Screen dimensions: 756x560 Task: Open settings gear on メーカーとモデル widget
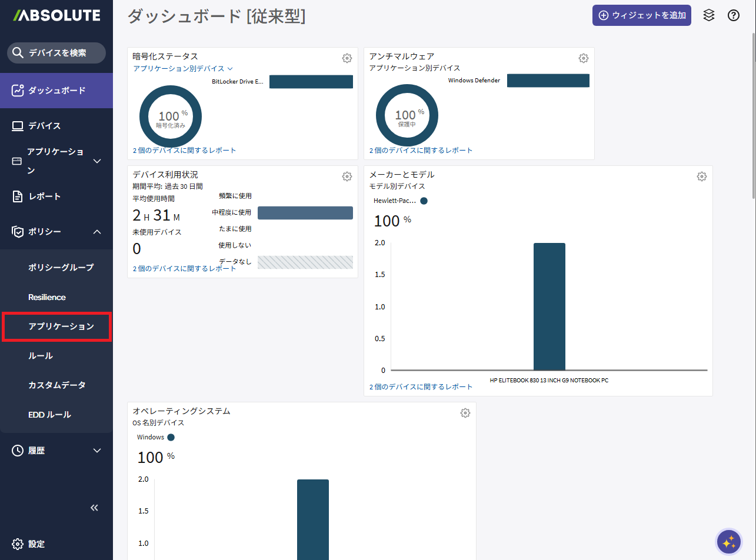[701, 176]
